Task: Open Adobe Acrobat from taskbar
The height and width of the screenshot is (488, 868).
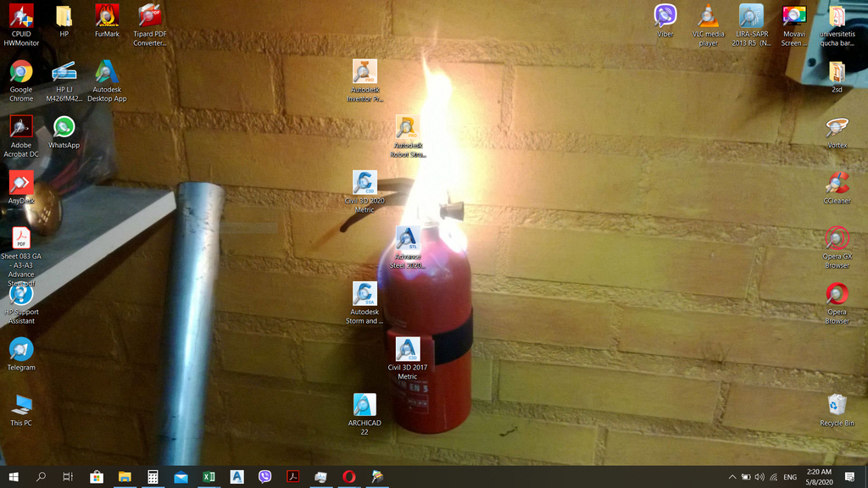Action: (292, 476)
